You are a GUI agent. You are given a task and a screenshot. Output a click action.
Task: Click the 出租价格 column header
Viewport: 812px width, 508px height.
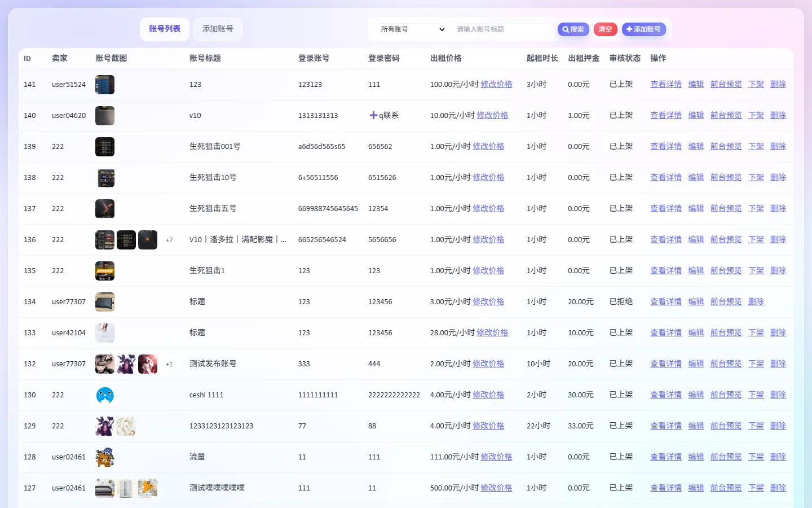(445, 58)
